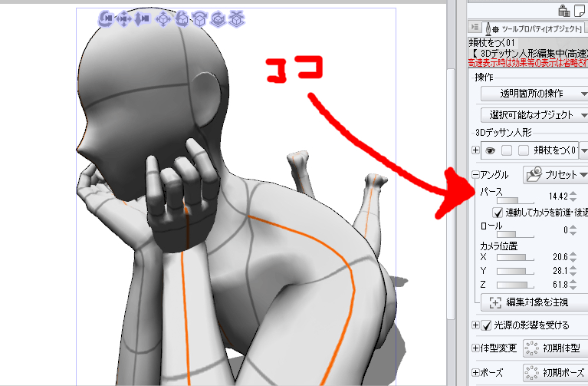Viewport: 588px width, 386px height.
Task: Click the canvas vertical scrollbar
Action: tap(451, 193)
